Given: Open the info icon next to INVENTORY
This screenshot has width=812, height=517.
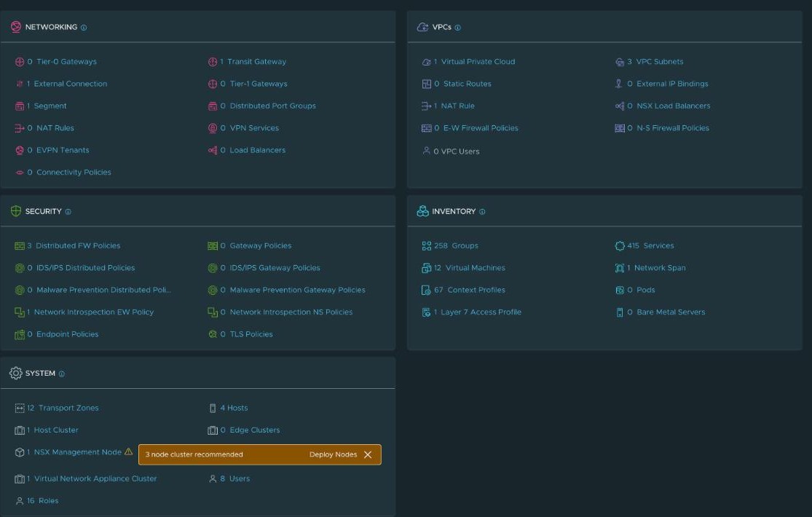Looking at the screenshot, I should [x=482, y=212].
